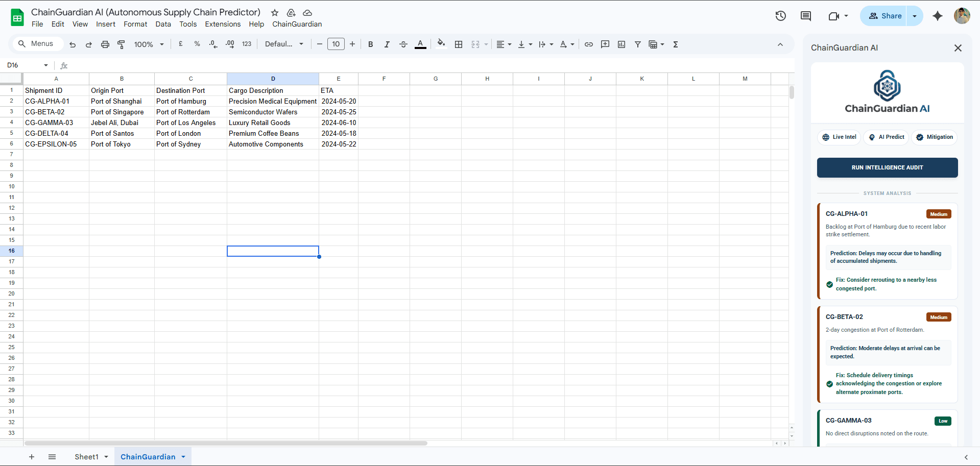
Task: Open the Data menu
Action: (163, 24)
